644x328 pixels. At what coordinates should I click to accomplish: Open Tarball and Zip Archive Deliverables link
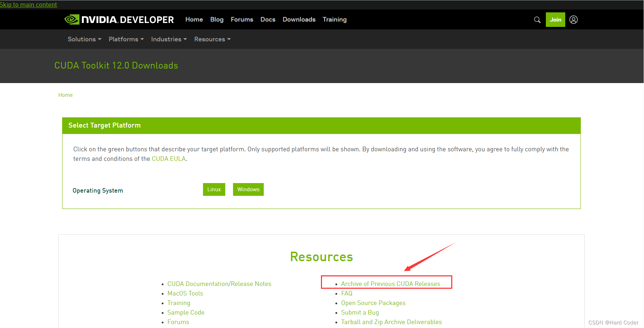392,322
